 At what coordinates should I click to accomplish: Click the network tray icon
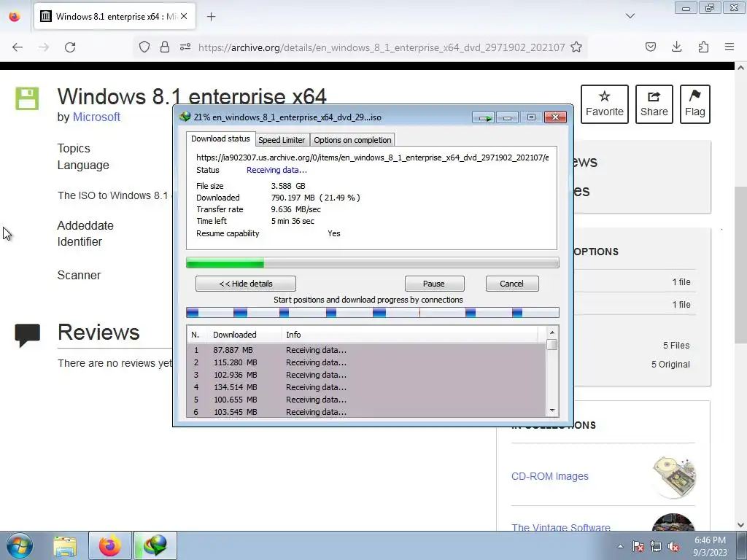coord(656,546)
